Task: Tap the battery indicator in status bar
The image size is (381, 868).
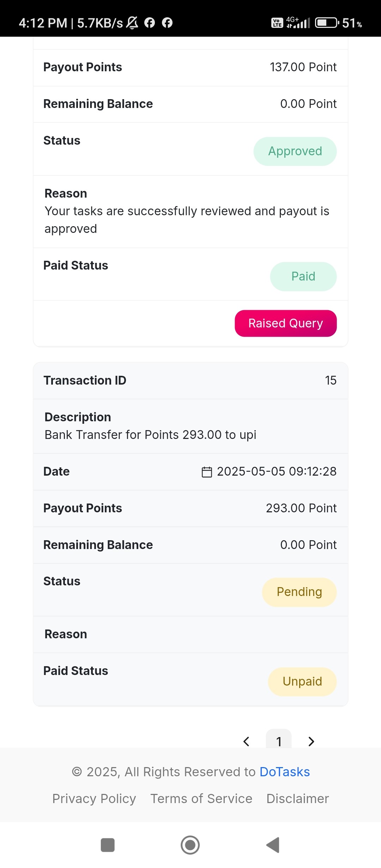Action: (327, 23)
